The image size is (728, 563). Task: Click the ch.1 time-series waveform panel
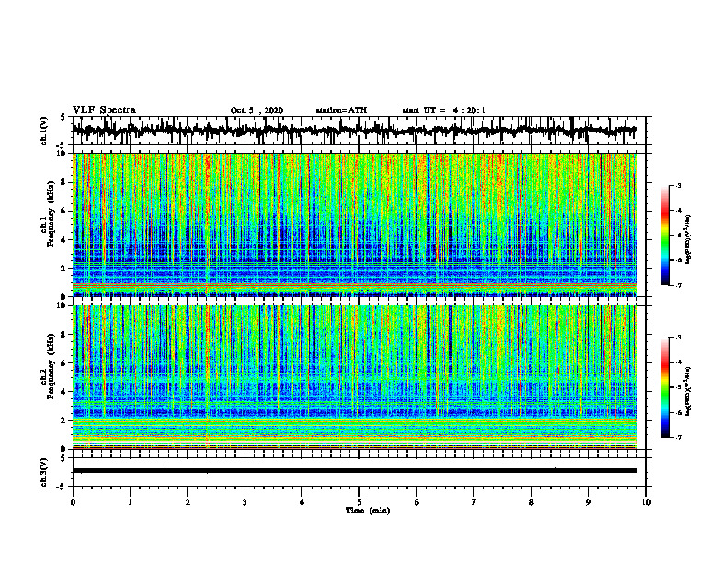point(358,131)
